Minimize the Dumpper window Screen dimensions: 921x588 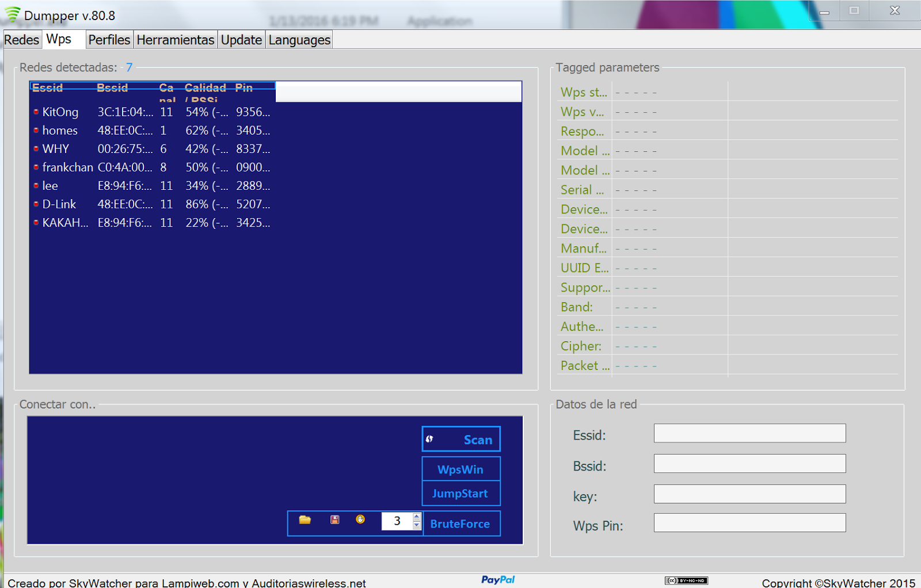824,11
